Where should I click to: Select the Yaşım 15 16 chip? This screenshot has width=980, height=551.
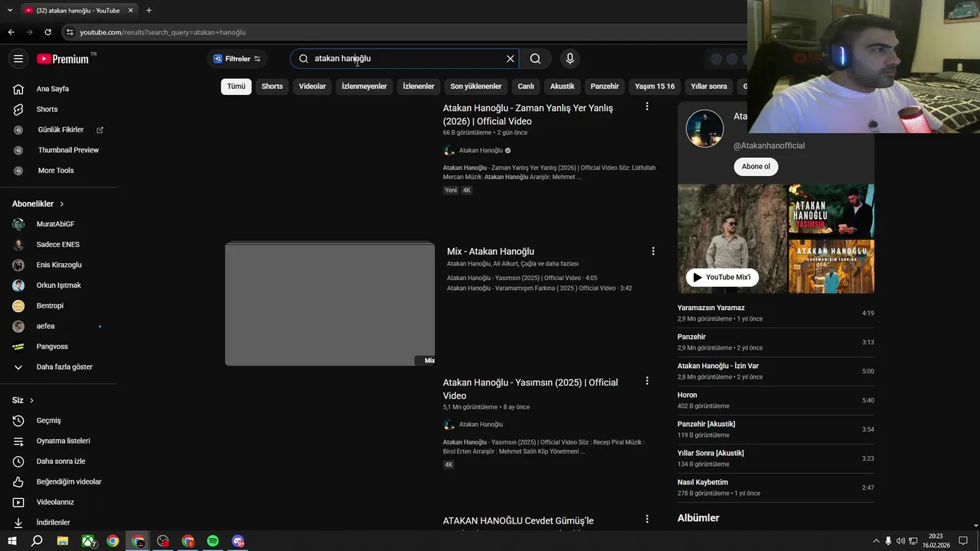[655, 86]
